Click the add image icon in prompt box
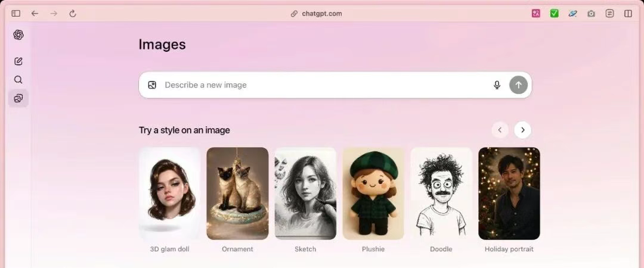 (x=152, y=85)
